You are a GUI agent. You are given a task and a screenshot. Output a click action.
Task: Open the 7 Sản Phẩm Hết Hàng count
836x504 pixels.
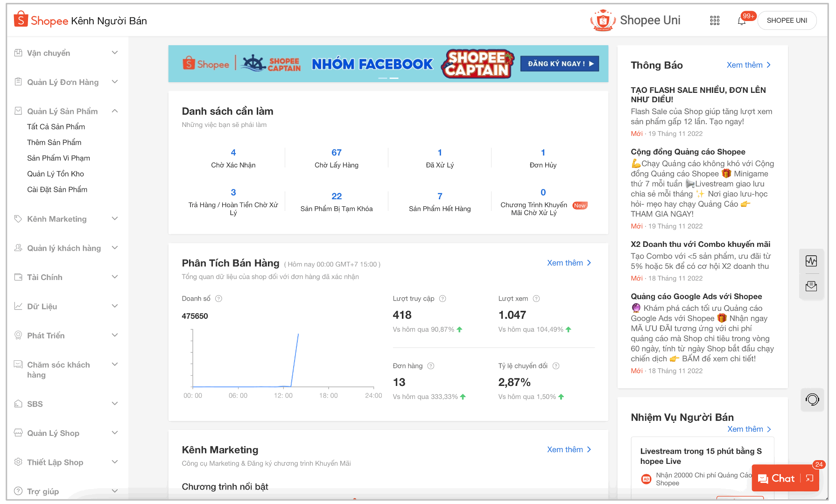440,202
